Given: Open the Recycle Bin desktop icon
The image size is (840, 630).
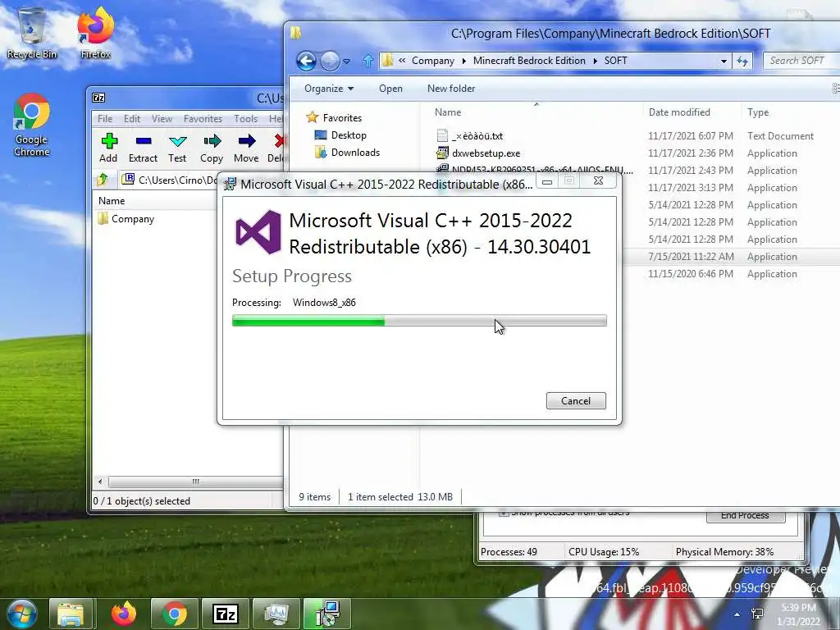Looking at the screenshot, I should click(x=32, y=33).
